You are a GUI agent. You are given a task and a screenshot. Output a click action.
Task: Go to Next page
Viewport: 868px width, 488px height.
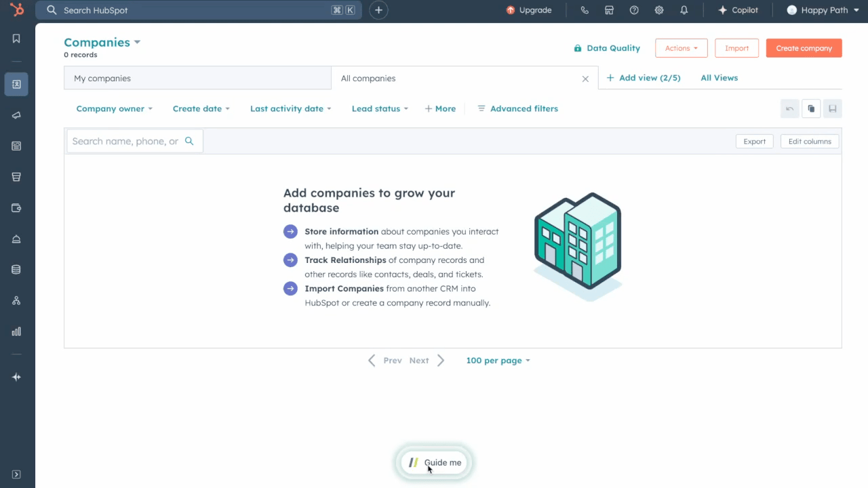[427, 361]
